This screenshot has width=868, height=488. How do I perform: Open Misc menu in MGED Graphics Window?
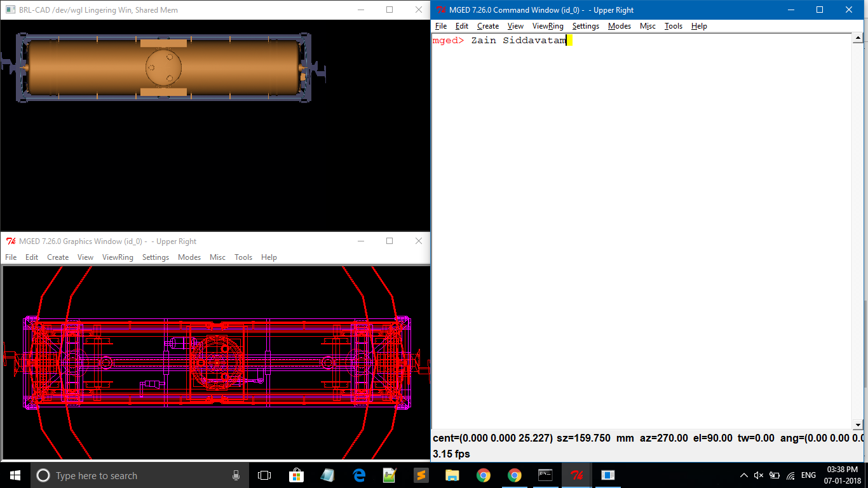click(x=217, y=257)
